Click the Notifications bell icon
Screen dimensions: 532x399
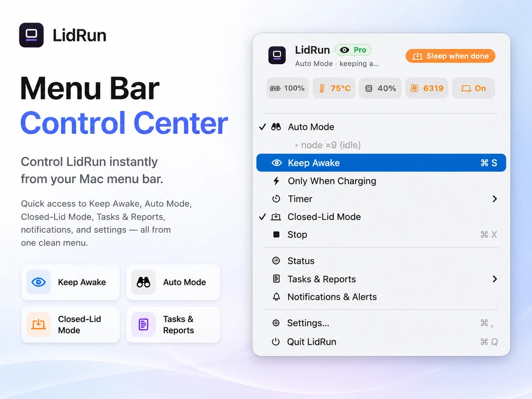[x=277, y=297]
